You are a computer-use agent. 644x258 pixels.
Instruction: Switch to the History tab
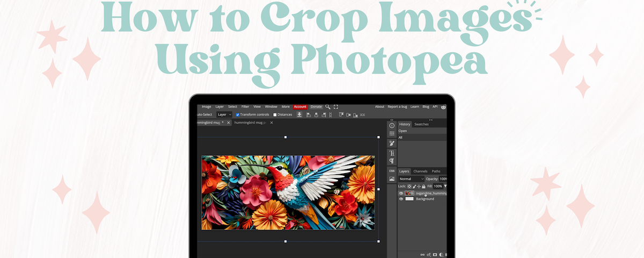point(405,124)
